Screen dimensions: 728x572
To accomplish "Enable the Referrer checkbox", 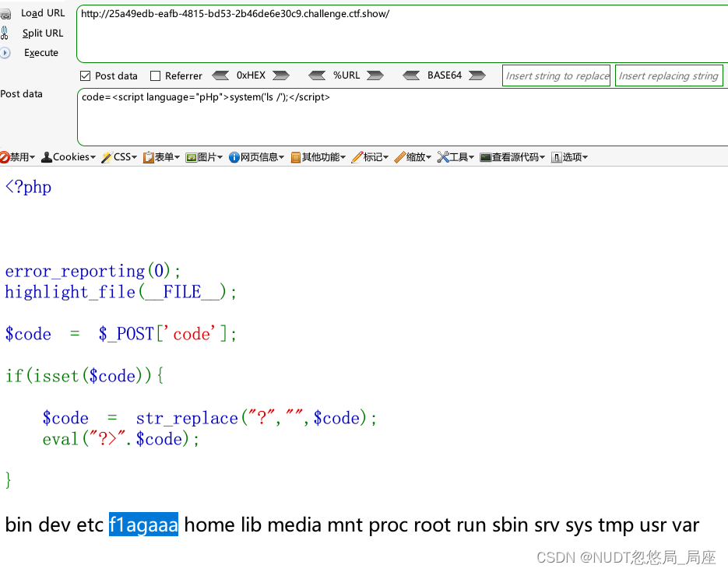I will coord(156,75).
